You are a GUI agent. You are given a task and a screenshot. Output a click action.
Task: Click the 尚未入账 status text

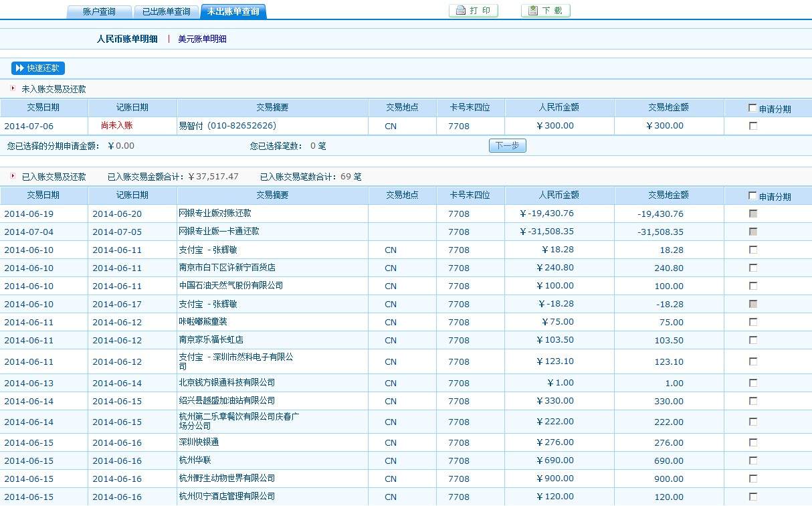117,125
